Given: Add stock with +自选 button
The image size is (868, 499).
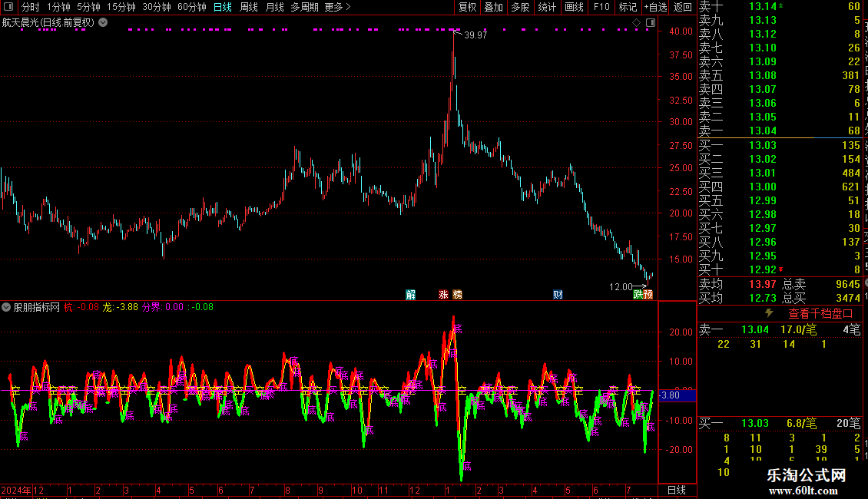Looking at the screenshot, I should point(655,7).
